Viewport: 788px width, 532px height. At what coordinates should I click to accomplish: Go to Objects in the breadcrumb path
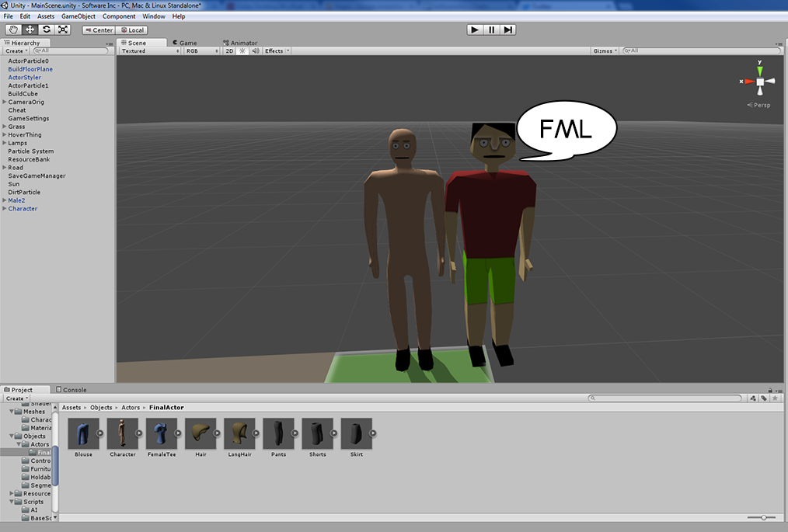pos(101,408)
